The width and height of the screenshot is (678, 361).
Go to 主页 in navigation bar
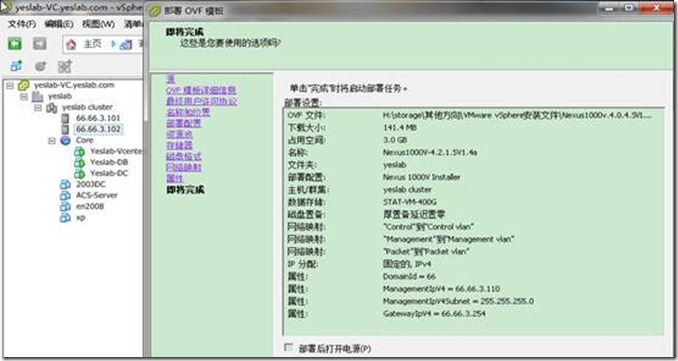(92, 44)
